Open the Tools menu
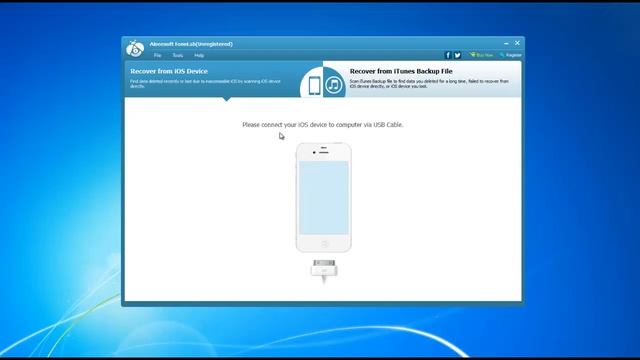The width and height of the screenshot is (640, 360). [x=178, y=55]
